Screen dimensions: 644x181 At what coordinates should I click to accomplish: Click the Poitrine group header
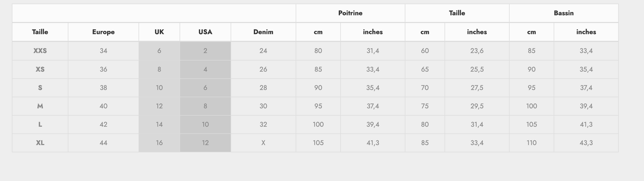[350, 13]
